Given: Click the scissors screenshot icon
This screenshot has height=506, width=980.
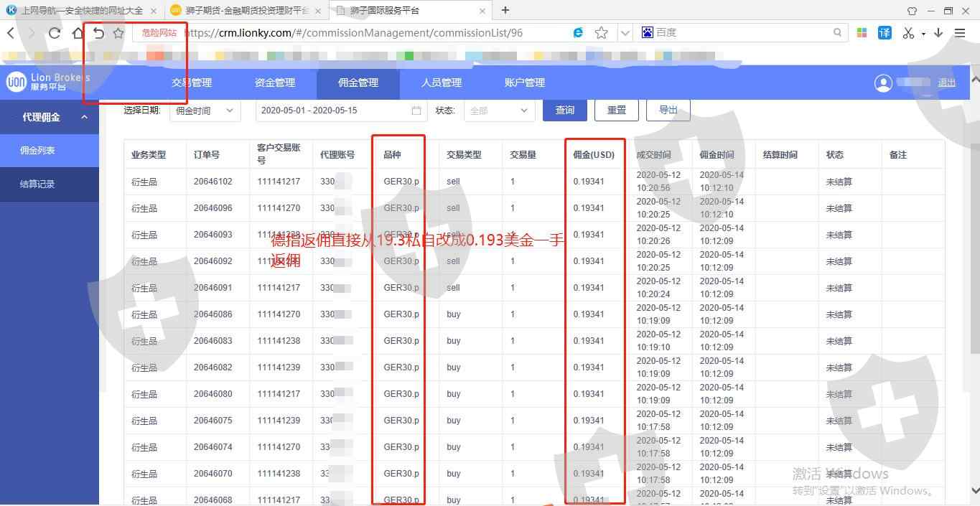Looking at the screenshot, I should point(908,33).
